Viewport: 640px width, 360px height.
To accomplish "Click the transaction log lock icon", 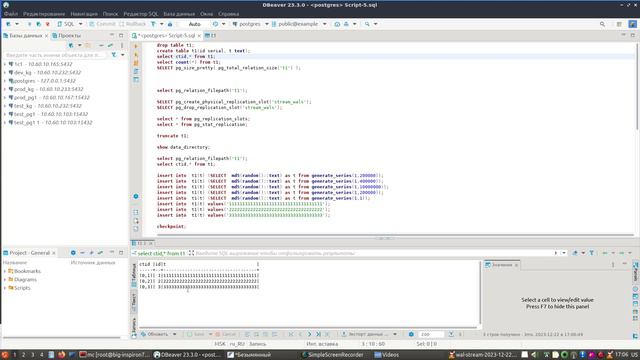I will [170, 24].
